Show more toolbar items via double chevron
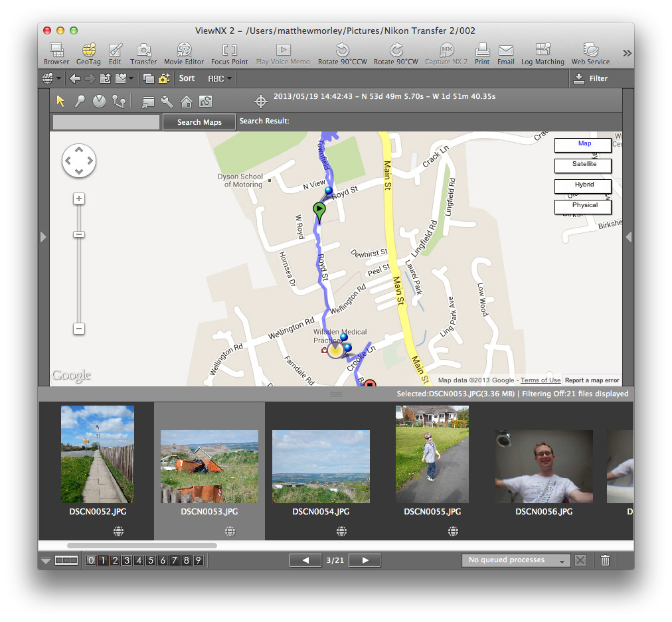672x622 pixels. point(627,53)
